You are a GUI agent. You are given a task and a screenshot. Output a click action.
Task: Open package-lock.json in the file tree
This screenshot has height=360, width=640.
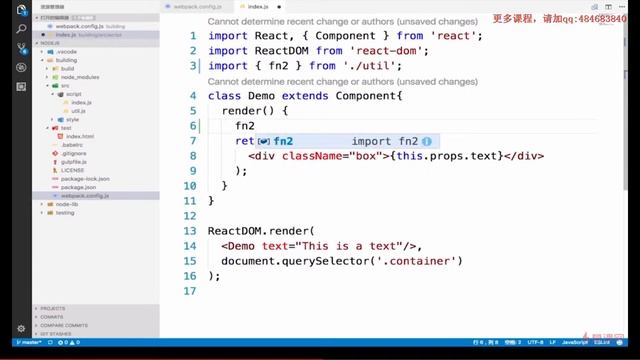(x=96, y=179)
